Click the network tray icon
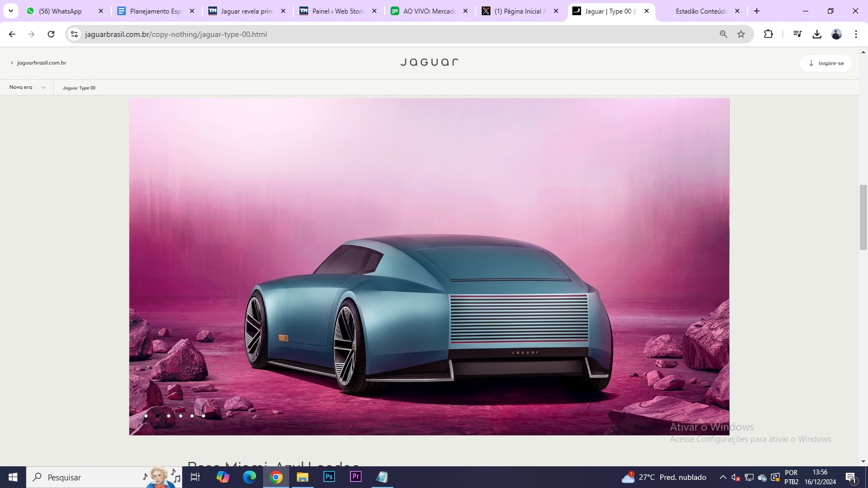 [749, 477]
